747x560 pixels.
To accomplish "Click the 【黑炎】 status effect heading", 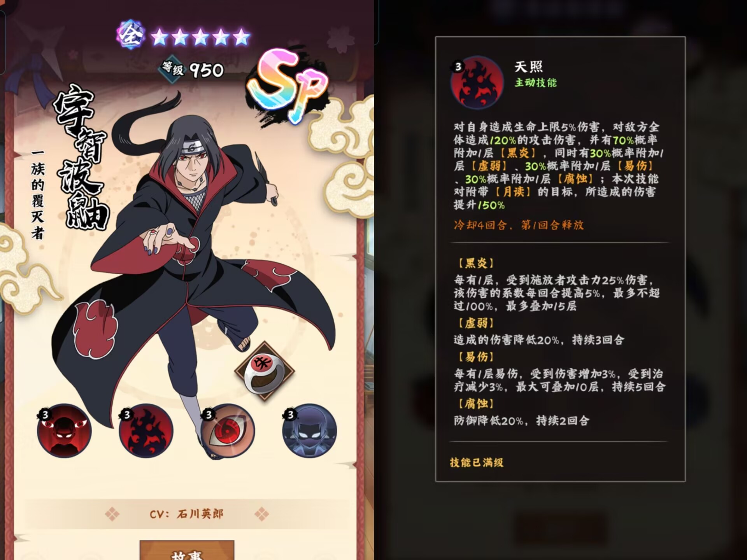I will [x=476, y=263].
